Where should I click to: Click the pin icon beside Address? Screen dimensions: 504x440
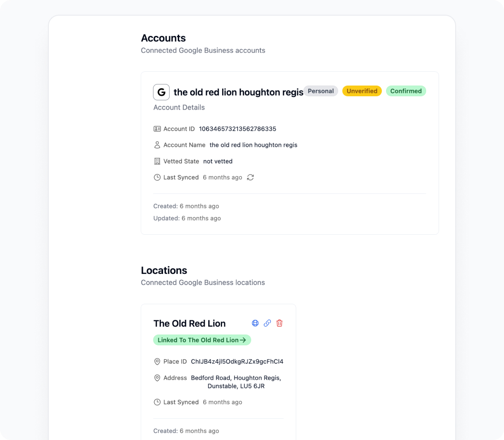pyautogui.click(x=157, y=378)
